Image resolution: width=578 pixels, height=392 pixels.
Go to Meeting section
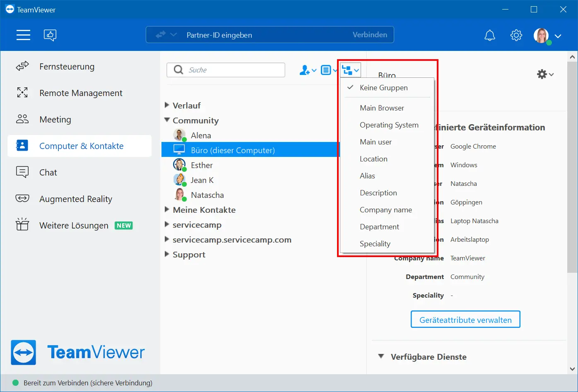click(79, 120)
